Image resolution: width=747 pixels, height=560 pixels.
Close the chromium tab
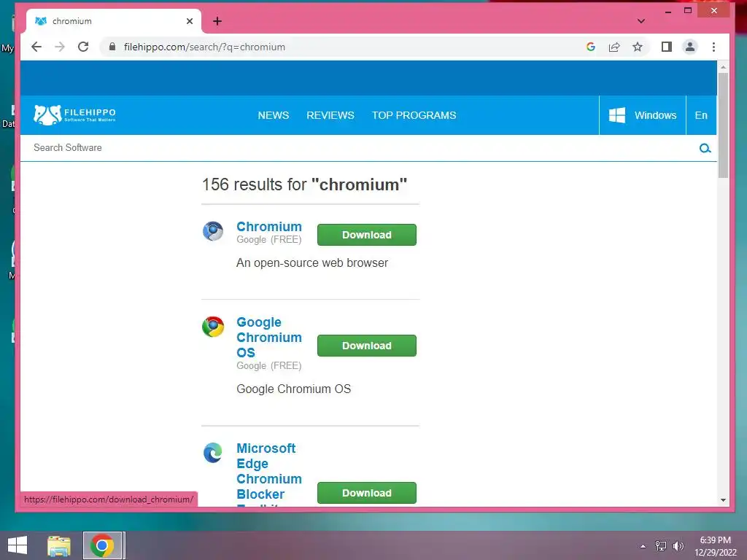[190, 21]
